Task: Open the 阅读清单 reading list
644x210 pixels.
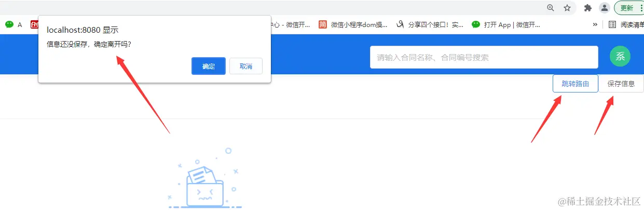Action: (626, 24)
